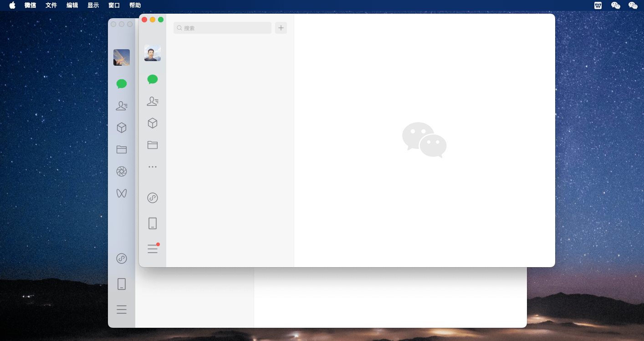Open Chats in the front WeChat window

[153, 79]
